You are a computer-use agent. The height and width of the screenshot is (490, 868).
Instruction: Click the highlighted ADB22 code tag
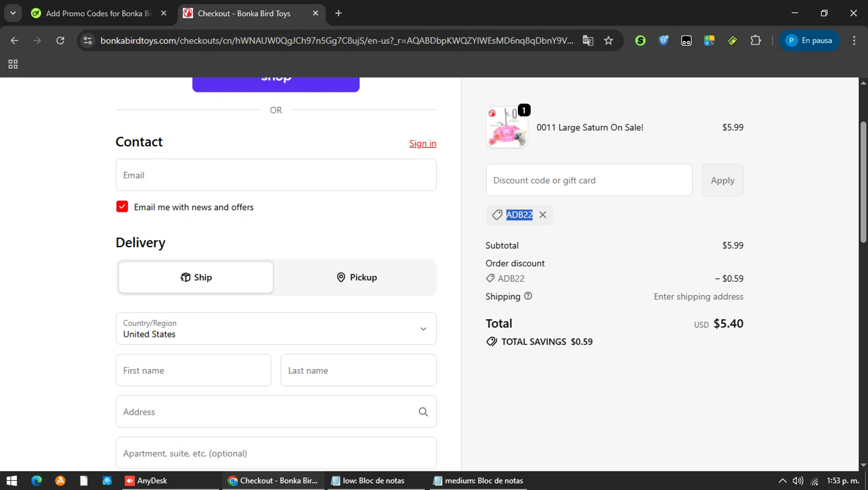click(519, 215)
